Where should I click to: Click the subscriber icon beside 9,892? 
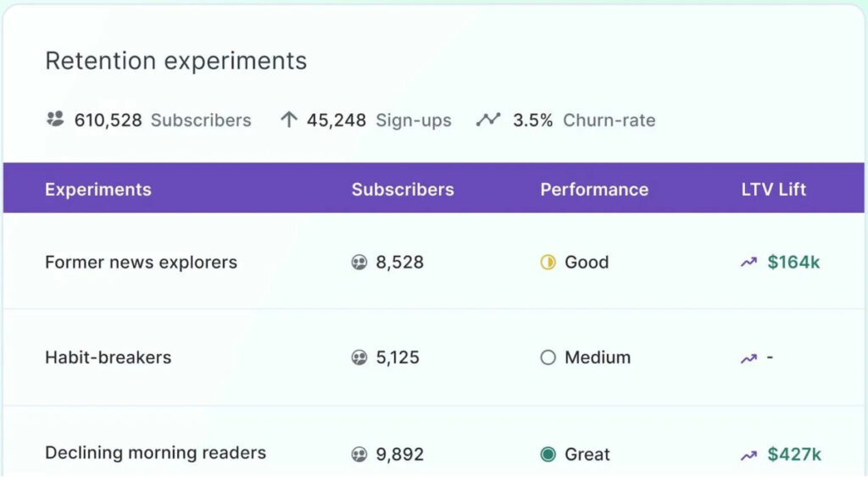pos(359,454)
